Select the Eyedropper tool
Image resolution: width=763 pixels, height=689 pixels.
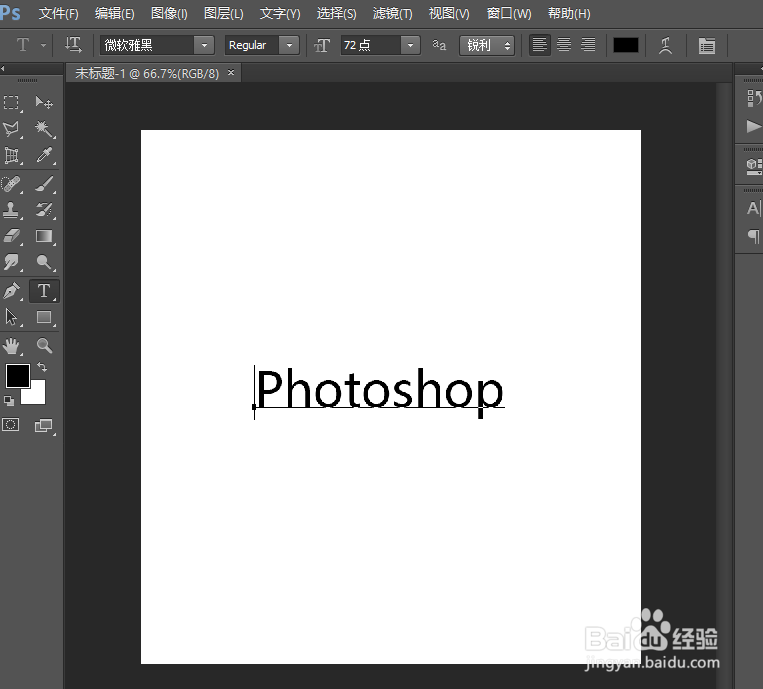click(44, 156)
